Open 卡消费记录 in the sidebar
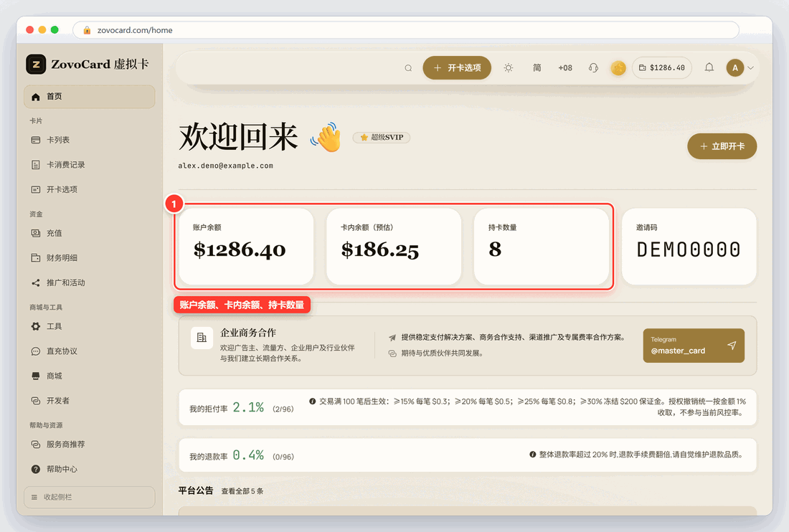The image size is (789, 532). (x=89, y=165)
